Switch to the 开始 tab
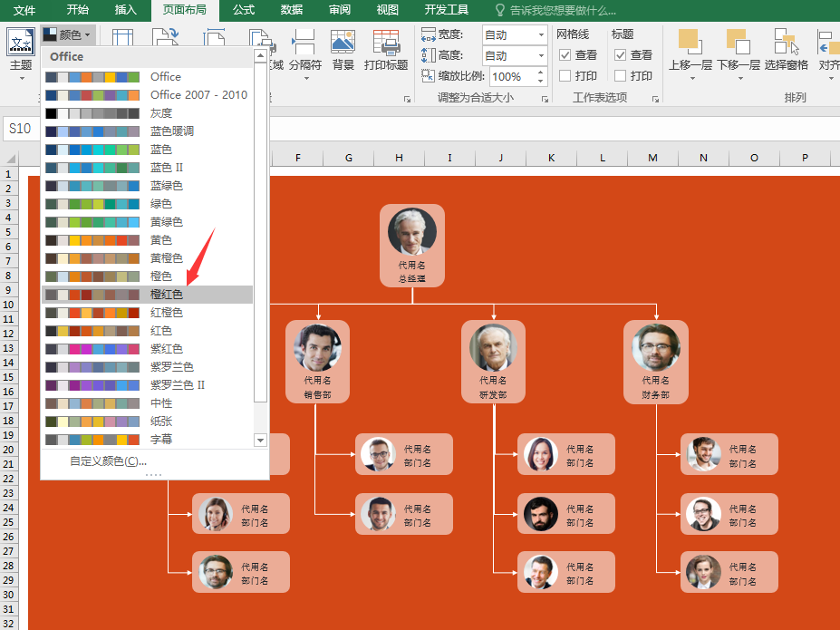 pyautogui.click(x=78, y=10)
